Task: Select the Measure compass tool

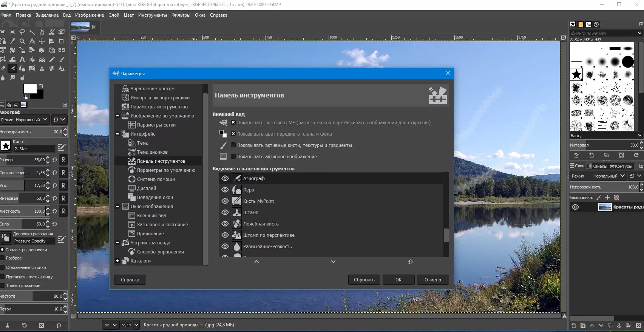Action: point(32,41)
